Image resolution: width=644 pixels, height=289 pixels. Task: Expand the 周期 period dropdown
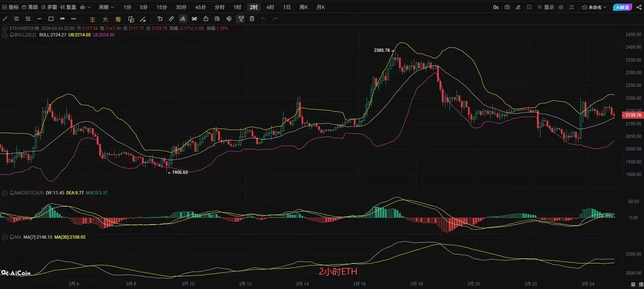[106, 7]
